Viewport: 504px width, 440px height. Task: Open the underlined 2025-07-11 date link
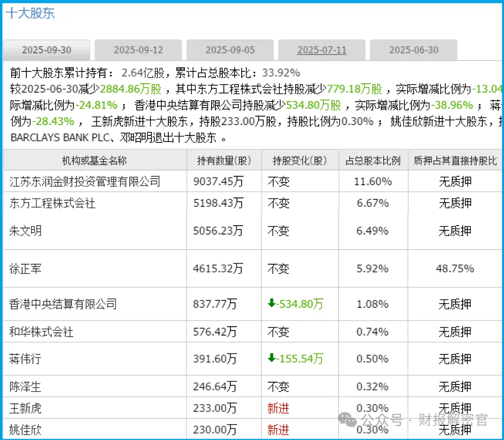[322, 49]
